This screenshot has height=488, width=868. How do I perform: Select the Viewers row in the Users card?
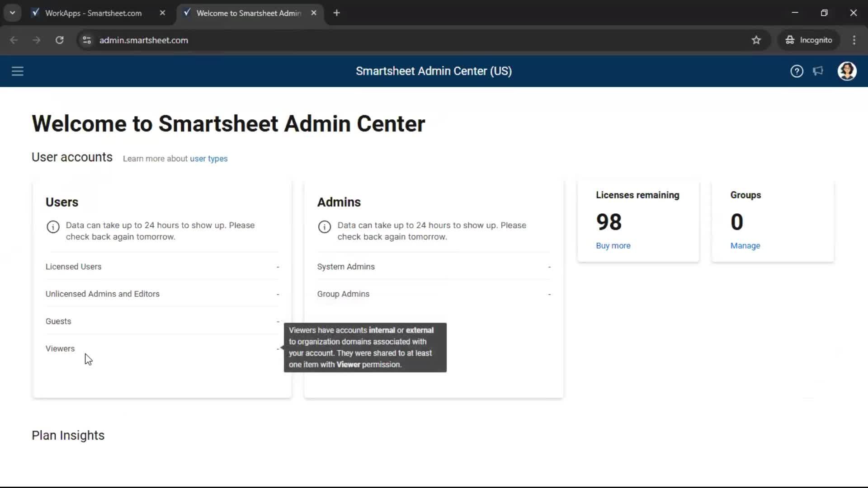[x=60, y=348]
